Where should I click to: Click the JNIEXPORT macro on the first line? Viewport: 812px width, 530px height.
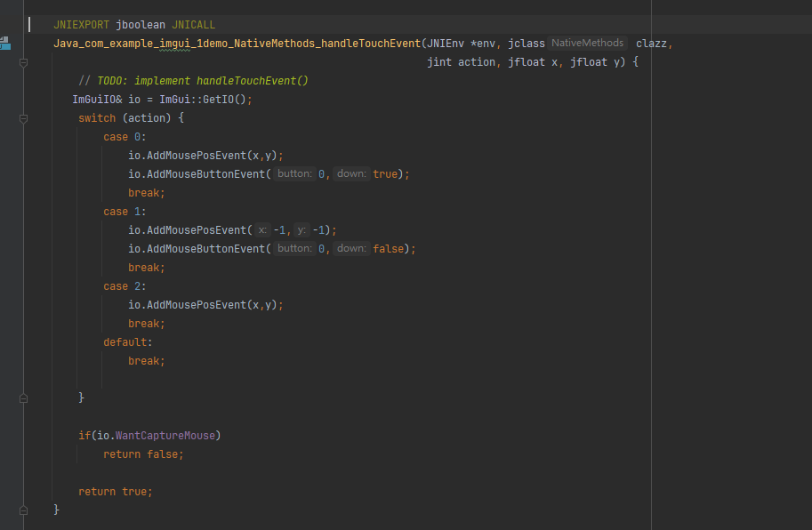81,25
